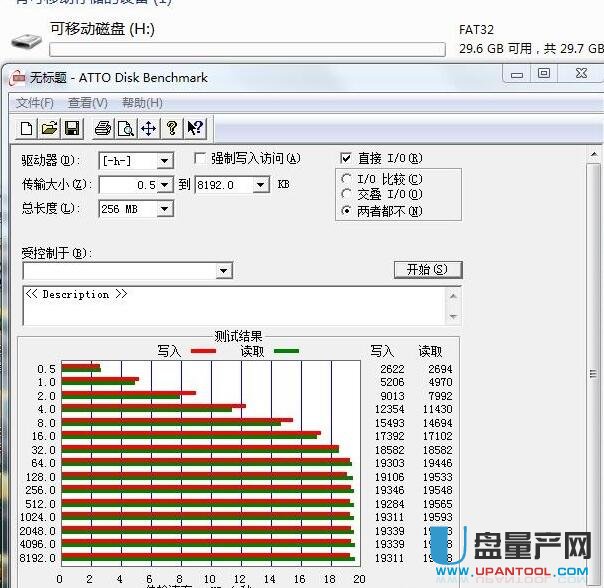The image size is (604, 588).
Task: Open the 驱动器 drive dropdown
Action: click(165, 161)
